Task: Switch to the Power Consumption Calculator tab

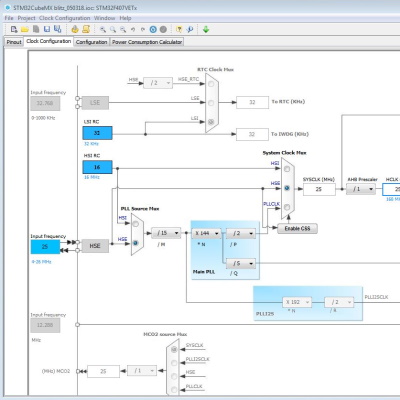Action: [x=147, y=42]
